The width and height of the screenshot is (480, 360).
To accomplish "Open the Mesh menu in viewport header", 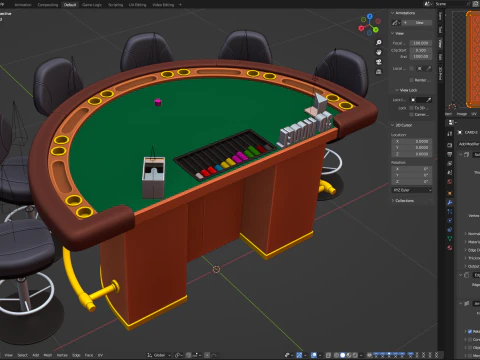I will point(48,355).
